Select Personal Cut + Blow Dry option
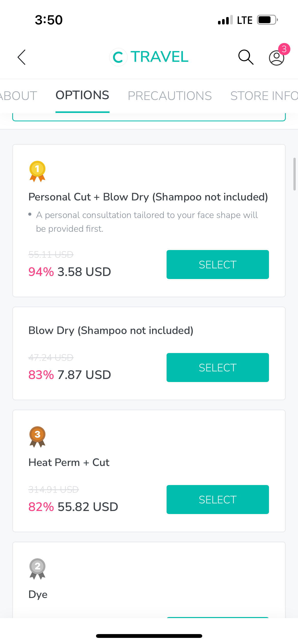The height and width of the screenshot is (644, 298). [218, 265]
